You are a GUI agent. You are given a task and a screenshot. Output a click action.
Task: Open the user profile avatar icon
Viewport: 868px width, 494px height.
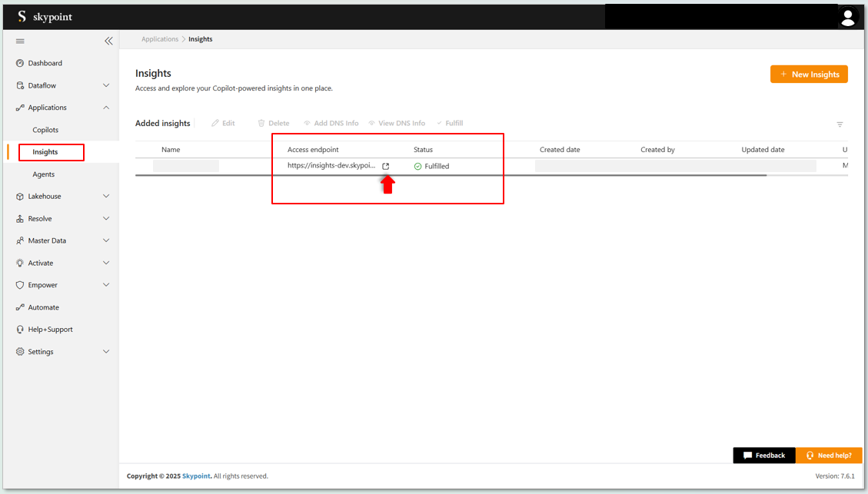tap(847, 17)
